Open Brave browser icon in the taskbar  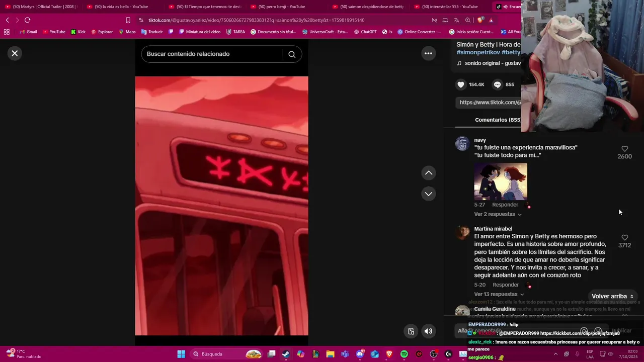pyautogui.click(x=389, y=354)
